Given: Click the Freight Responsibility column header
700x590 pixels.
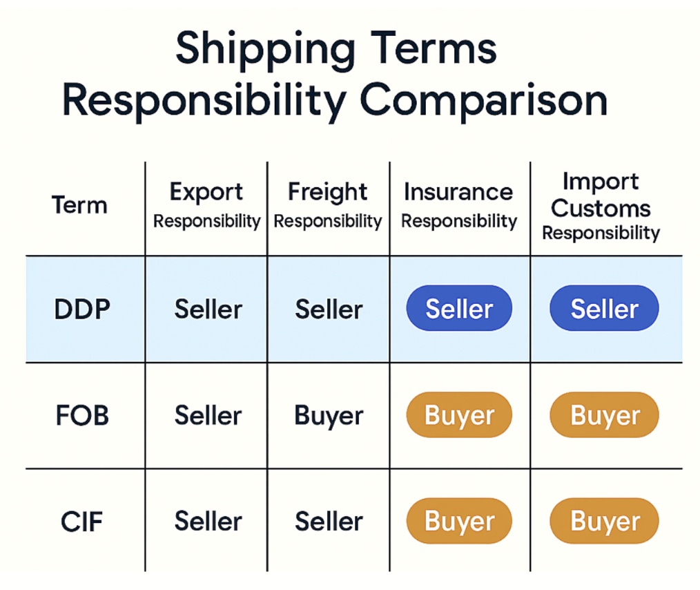Looking at the screenshot, I should point(328,205).
